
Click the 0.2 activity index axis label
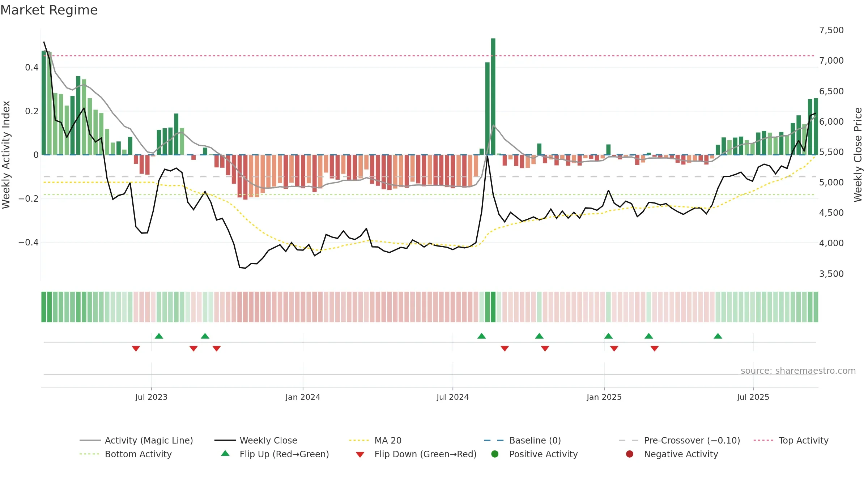click(x=32, y=111)
